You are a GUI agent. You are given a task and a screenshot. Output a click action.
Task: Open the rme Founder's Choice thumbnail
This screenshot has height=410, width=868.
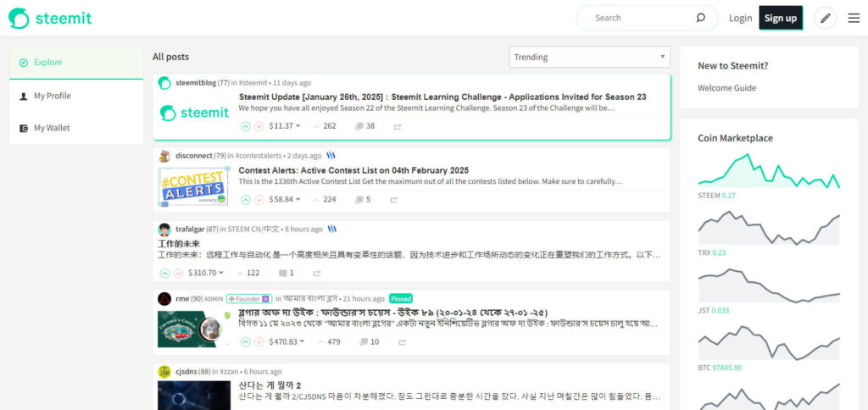[194, 330]
